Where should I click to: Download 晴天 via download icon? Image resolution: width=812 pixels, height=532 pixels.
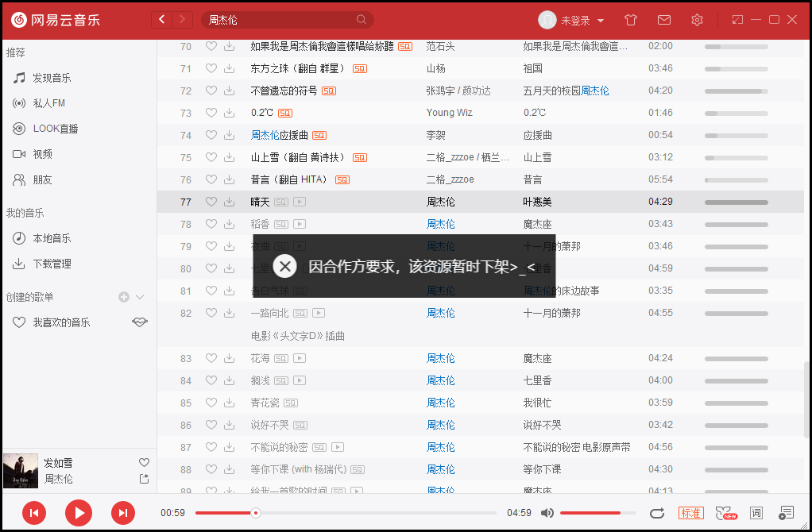pyautogui.click(x=229, y=202)
